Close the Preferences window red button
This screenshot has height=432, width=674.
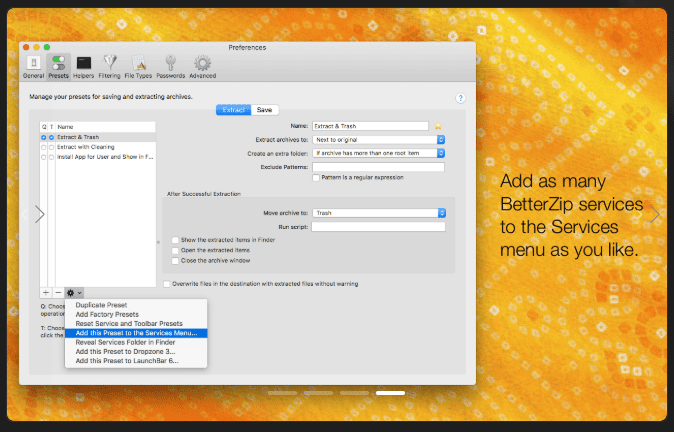point(26,47)
